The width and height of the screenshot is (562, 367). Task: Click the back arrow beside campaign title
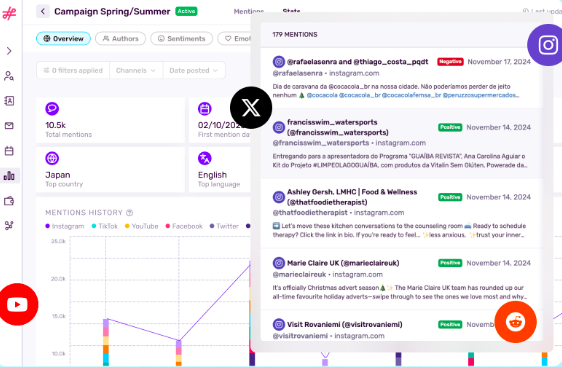point(43,11)
